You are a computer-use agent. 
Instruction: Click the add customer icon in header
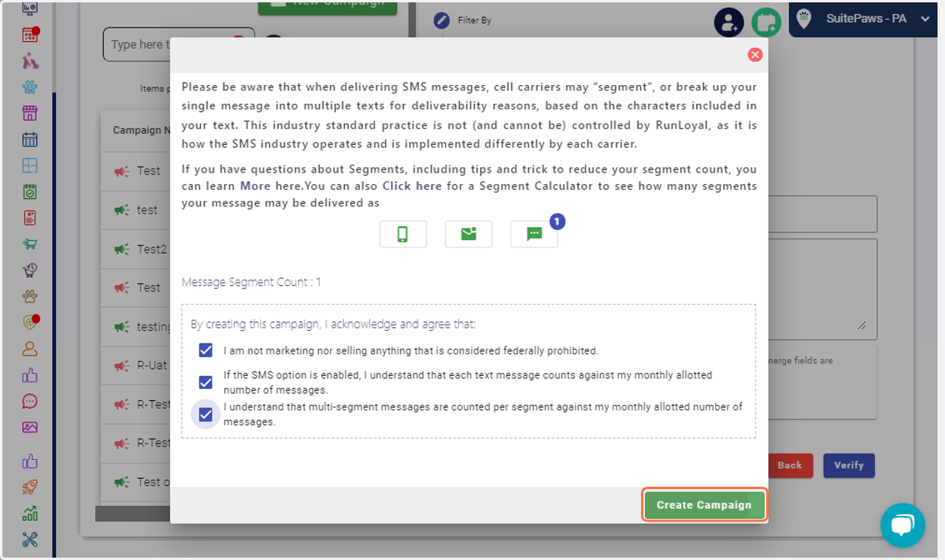point(729,22)
